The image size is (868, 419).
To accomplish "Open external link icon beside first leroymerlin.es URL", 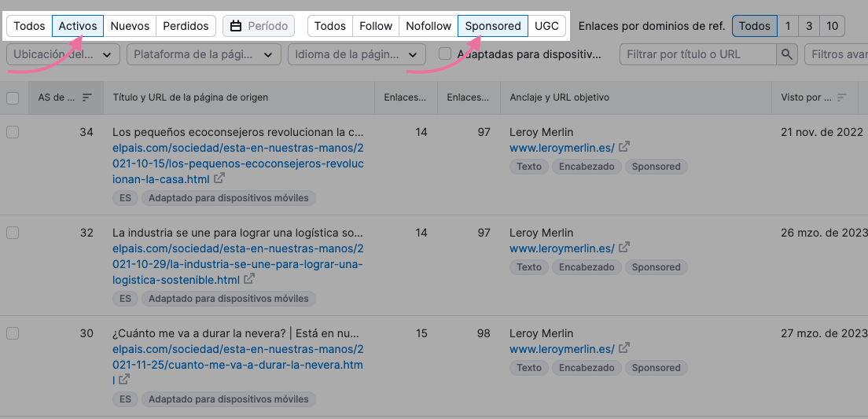I will coord(624,147).
